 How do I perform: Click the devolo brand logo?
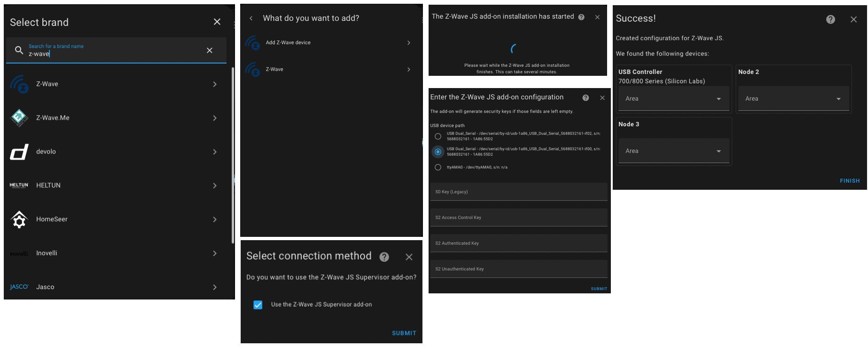(x=19, y=152)
